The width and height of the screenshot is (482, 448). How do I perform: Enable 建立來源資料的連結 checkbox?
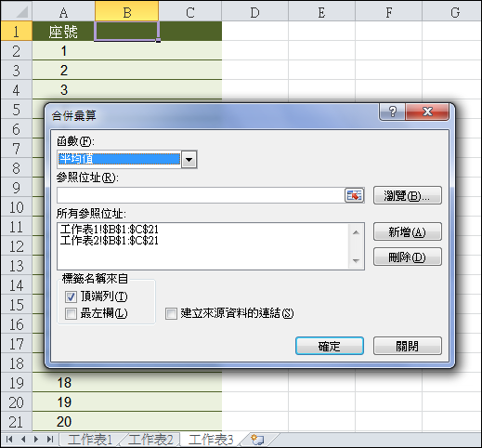[171, 313]
